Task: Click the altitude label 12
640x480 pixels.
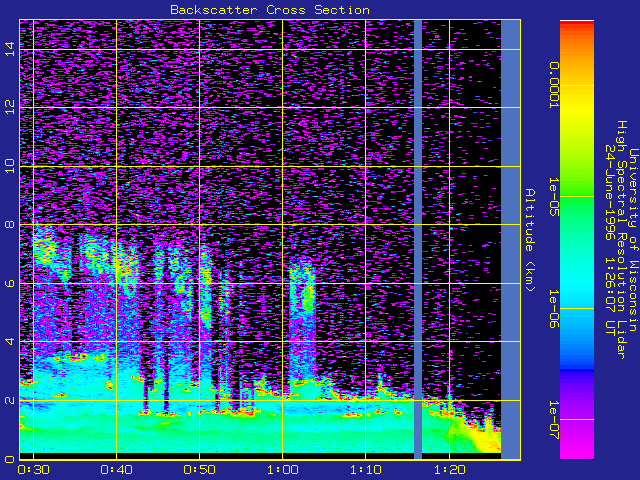Action: pyautogui.click(x=10, y=107)
